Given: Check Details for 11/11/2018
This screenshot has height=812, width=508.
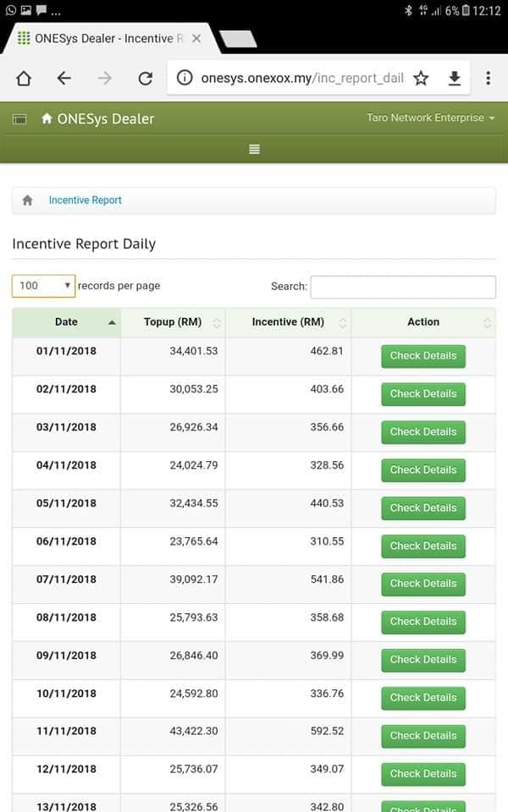Looking at the screenshot, I should tap(423, 736).
